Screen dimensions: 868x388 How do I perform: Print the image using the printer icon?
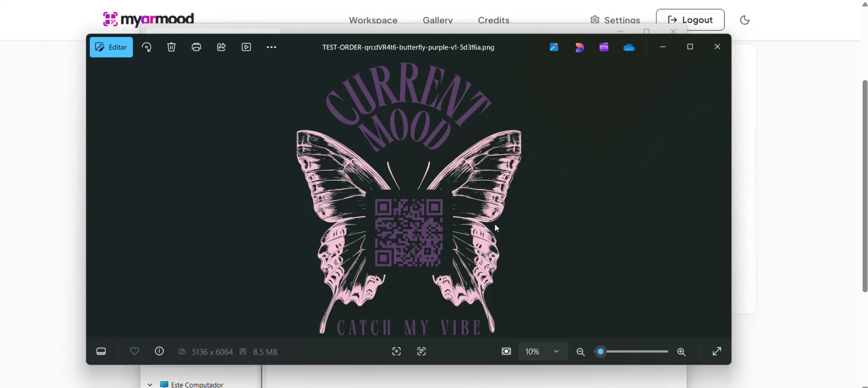tap(196, 47)
